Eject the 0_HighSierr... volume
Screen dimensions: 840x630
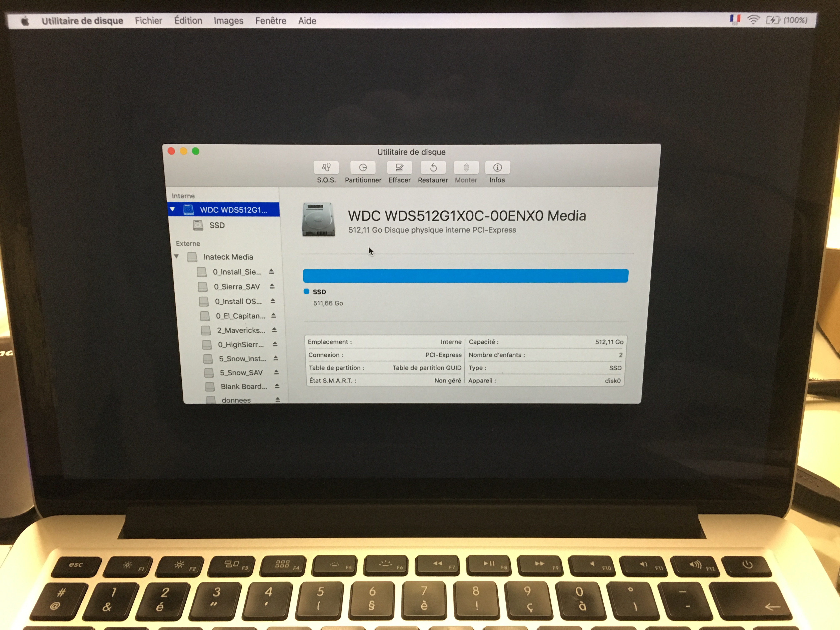click(275, 344)
